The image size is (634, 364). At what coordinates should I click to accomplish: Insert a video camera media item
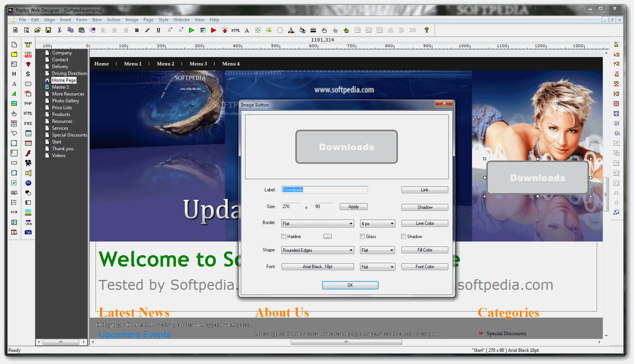click(x=28, y=163)
